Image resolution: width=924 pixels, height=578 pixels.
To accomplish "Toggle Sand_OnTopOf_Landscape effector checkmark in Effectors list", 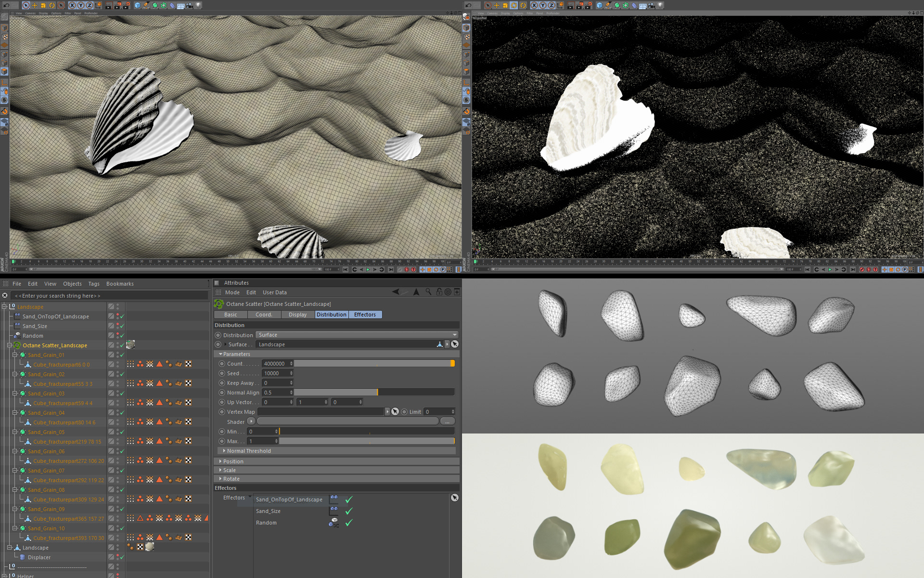I will pos(349,499).
